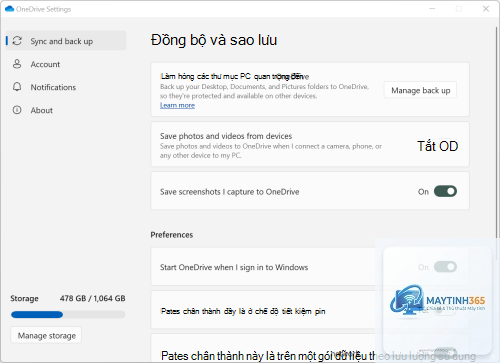Minimize the OneDrive Settings window

point(432,9)
